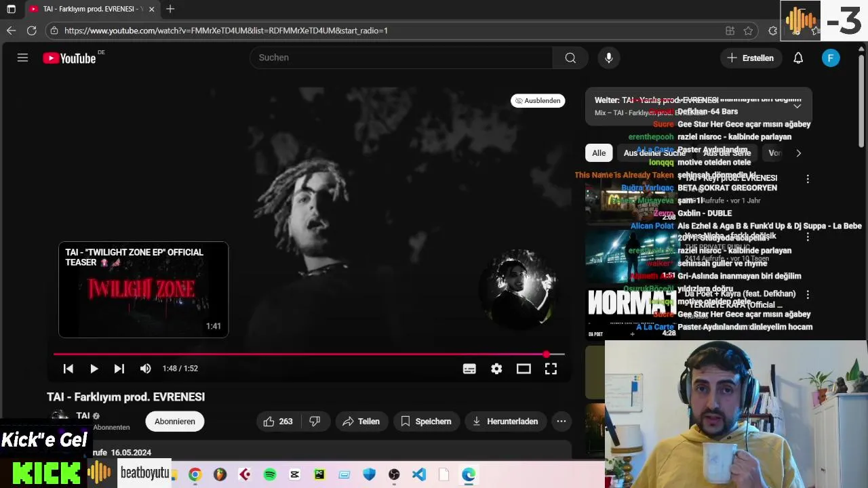The image size is (868, 488).
Task: Open Google Chrome from the taskbar
Action: (x=195, y=474)
